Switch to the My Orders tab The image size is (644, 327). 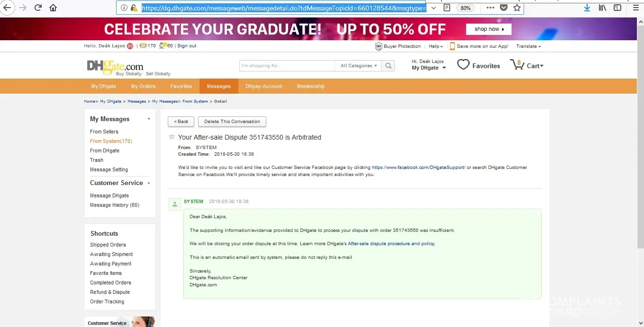click(x=143, y=86)
